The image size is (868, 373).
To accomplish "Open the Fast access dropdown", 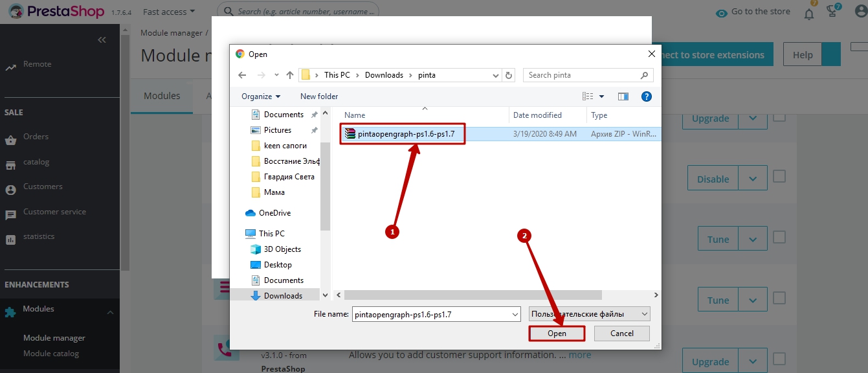I will (169, 12).
